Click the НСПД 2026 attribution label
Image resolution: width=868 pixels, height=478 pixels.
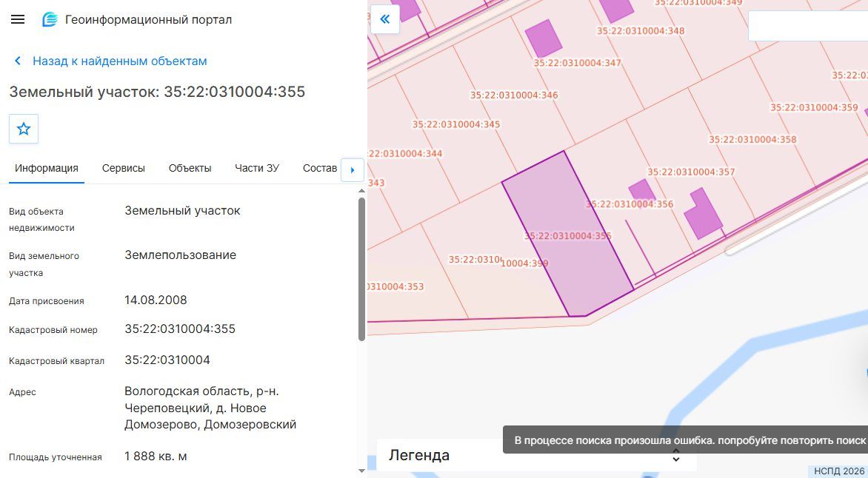pyautogui.click(x=839, y=471)
